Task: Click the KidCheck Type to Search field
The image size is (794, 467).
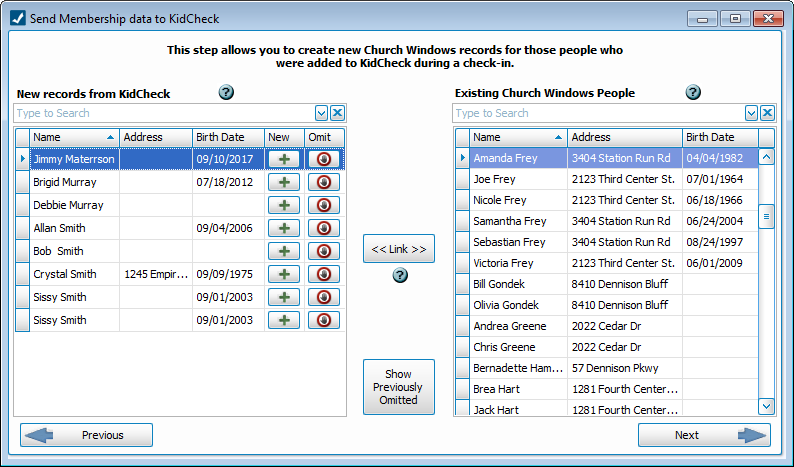Action: tap(164, 113)
